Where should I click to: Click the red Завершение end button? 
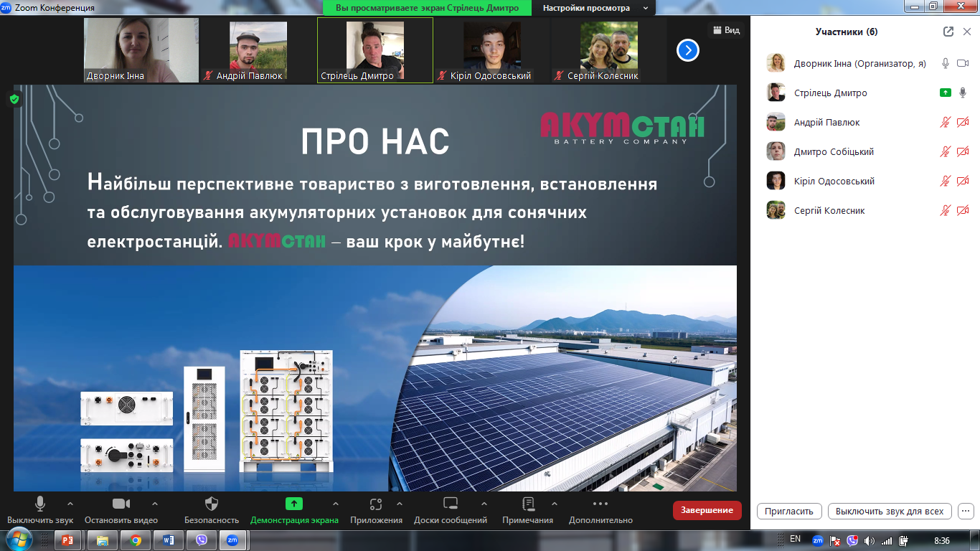707,510
